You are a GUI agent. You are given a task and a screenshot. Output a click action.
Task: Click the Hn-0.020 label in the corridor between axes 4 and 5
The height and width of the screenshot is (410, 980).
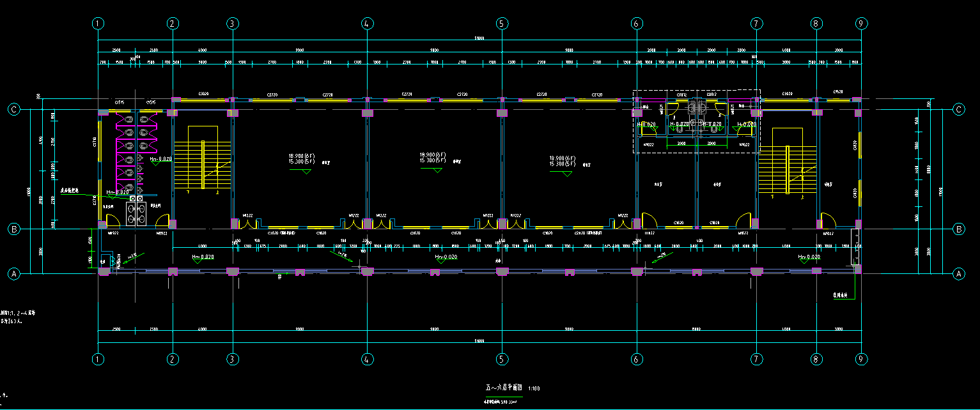tap(446, 257)
